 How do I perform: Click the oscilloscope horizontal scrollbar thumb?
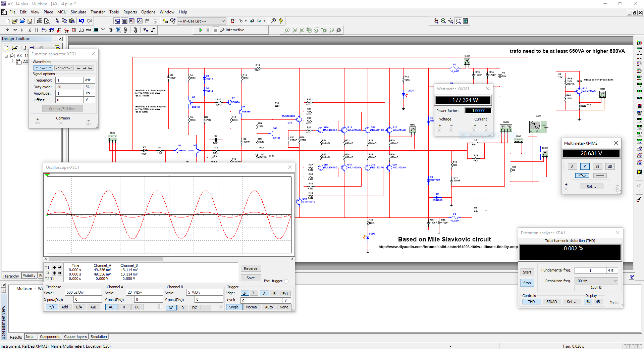click(x=106, y=259)
